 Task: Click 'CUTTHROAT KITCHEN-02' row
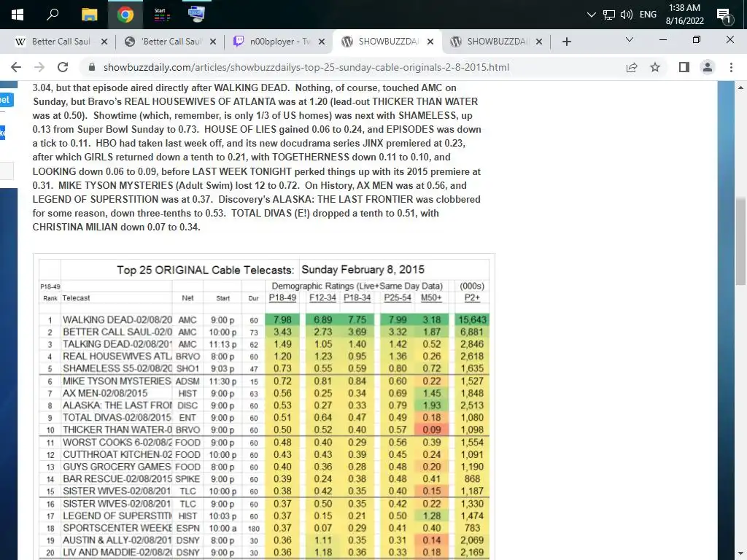[x=264, y=455]
